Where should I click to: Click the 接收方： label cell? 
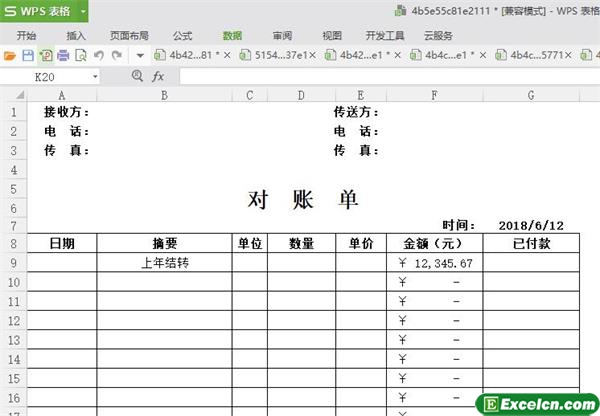tap(67, 112)
